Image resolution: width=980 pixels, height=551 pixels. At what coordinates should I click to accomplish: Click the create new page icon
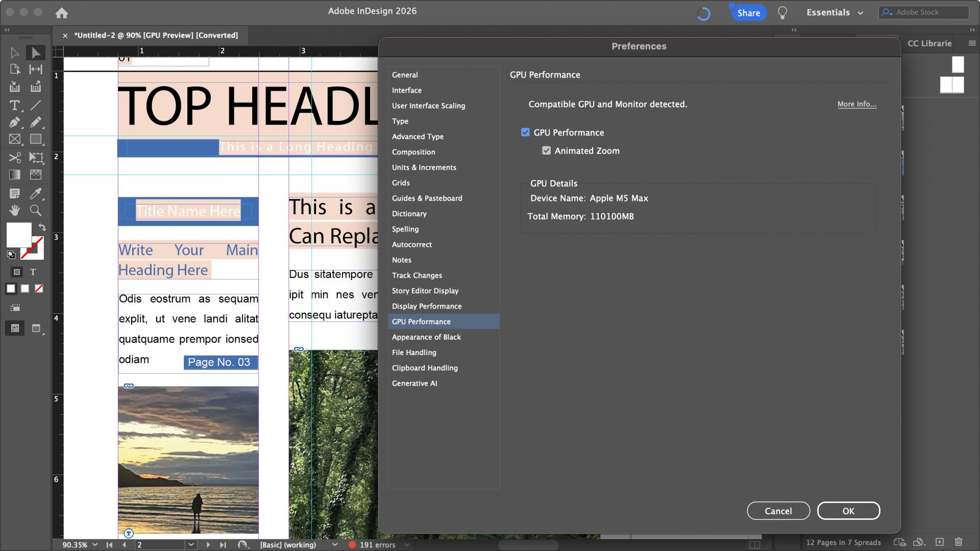coord(940,542)
